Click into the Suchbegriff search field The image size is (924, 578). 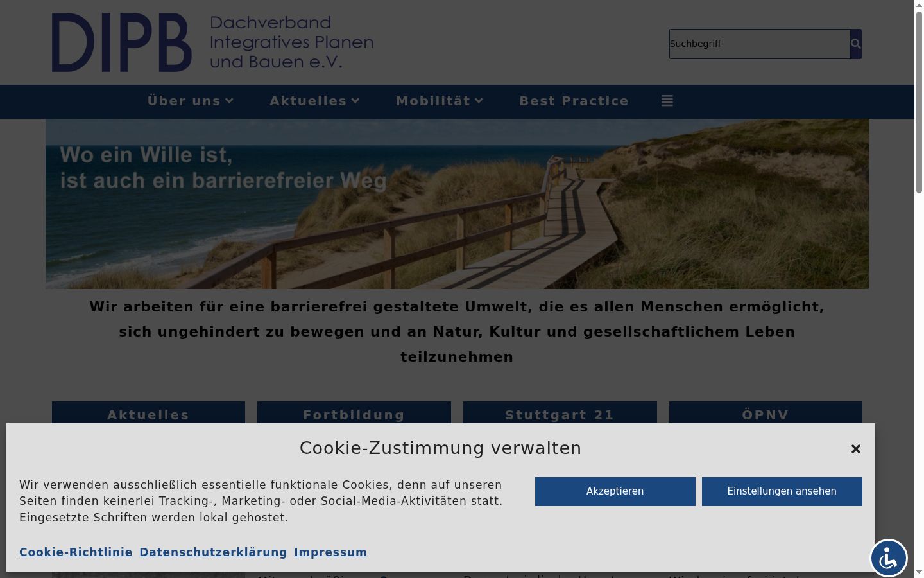[x=760, y=44]
